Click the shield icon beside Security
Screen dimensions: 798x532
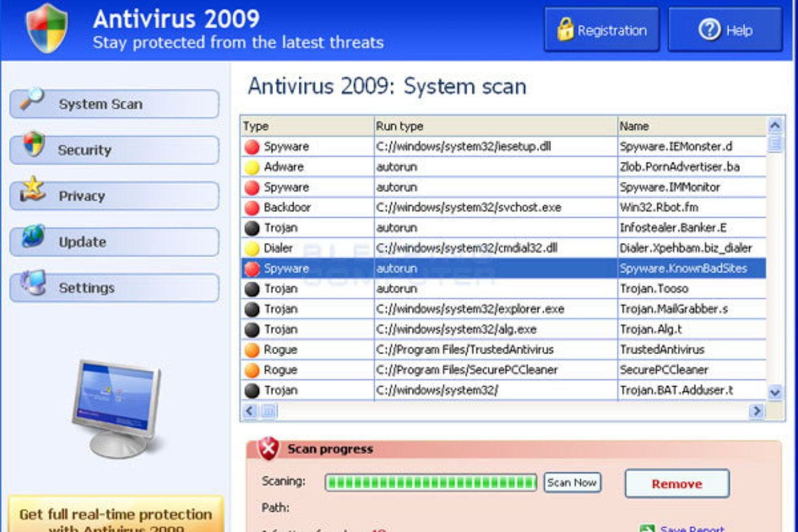tap(33, 144)
